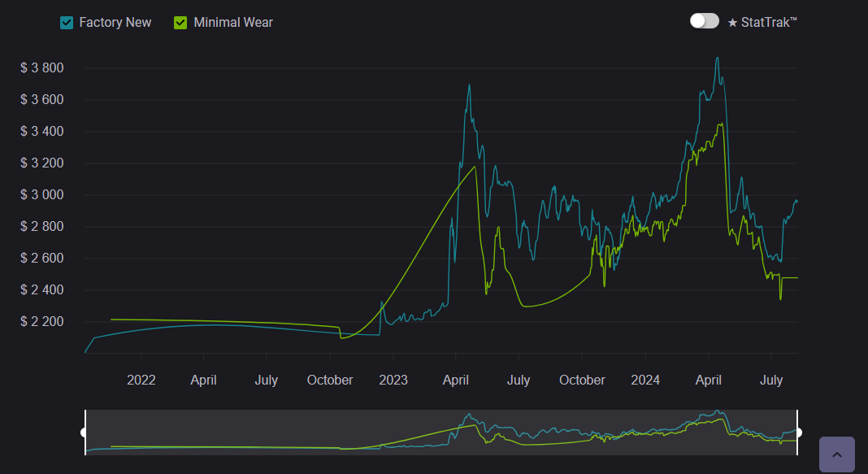Click the $ 2 400 axis label

42,289
